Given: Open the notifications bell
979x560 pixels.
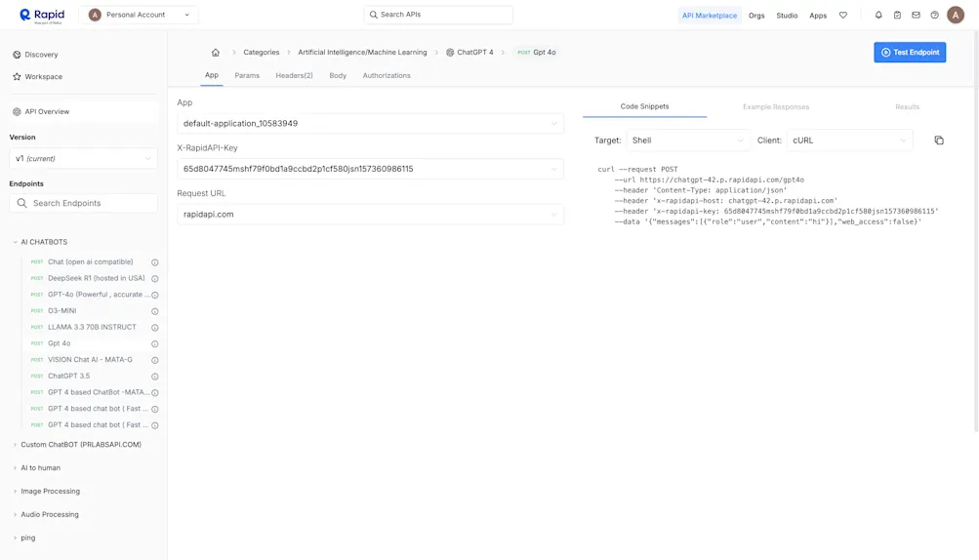Looking at the screenshot, I should [x=878, y=15].
